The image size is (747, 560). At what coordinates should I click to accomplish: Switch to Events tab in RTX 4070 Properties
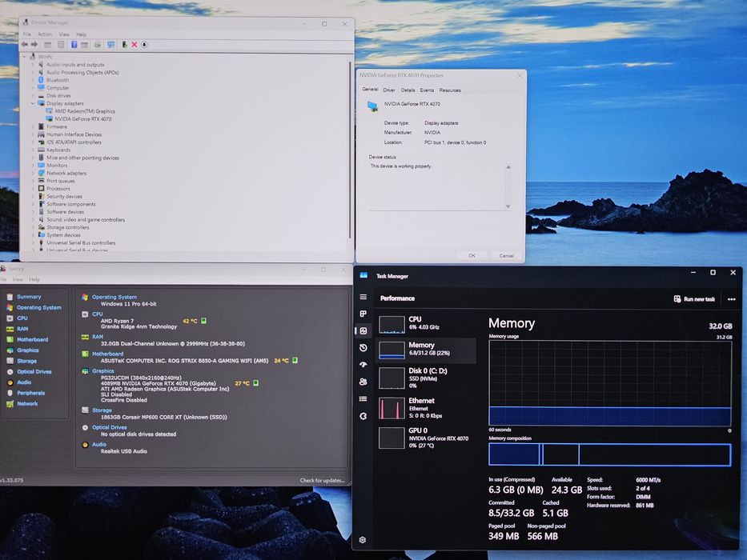[x=427, y=90]
